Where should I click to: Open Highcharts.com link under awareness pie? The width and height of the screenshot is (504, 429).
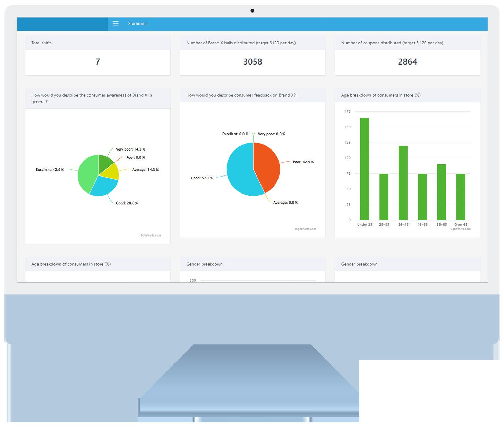pos(150,235)
